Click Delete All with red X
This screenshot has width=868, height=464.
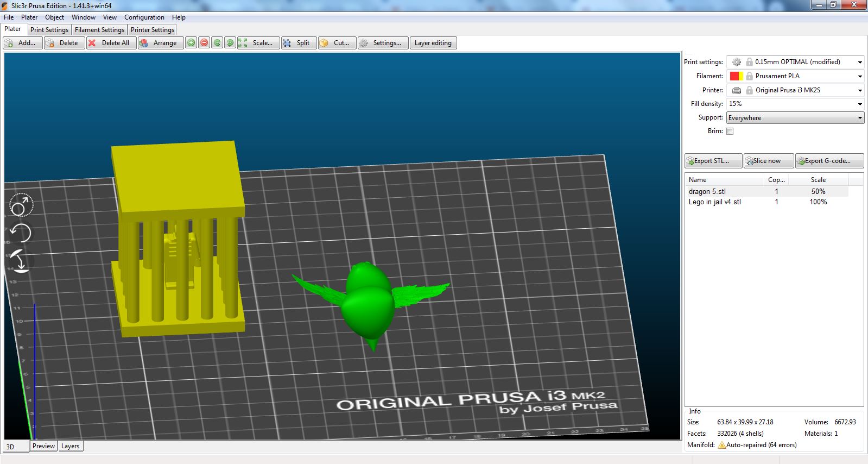111,43
